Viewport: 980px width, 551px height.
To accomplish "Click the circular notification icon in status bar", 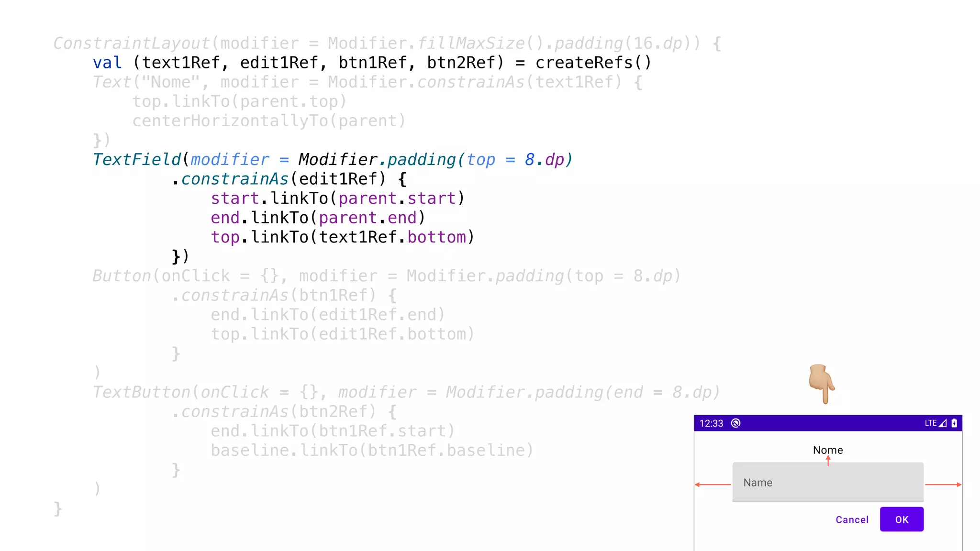I will pos(736,423).
